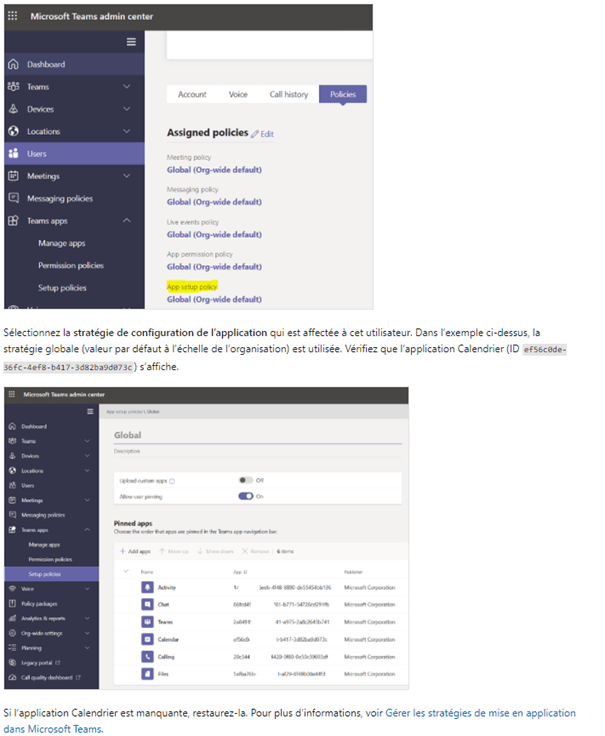605x736 pixels.
Task: Click the Add apps button
Action: [135, 551]
